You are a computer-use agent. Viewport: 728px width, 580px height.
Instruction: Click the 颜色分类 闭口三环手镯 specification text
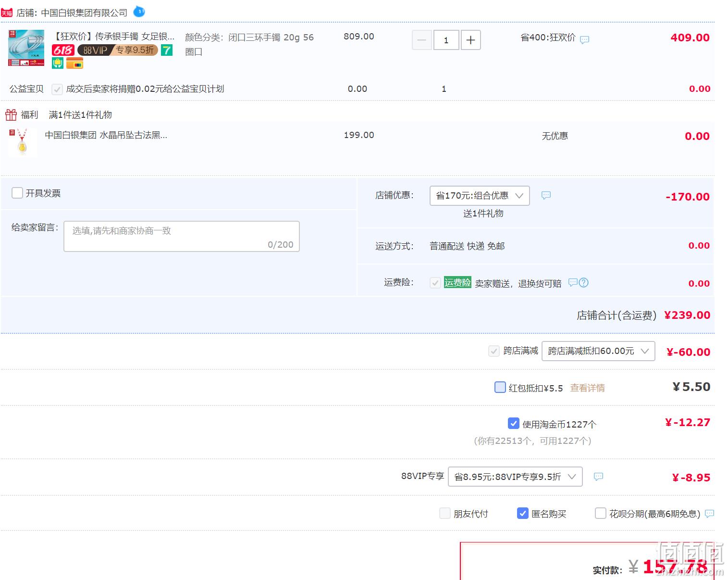[249, 44]
